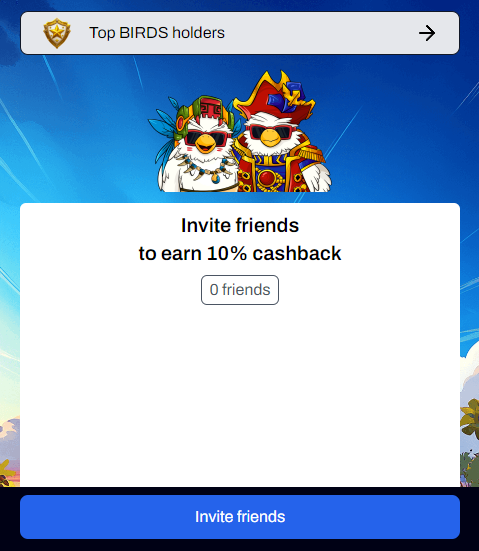The width and height of the screenshot is (479, 551).
Task: Click the empty friends list area
Action: click(x=240, y=395)
